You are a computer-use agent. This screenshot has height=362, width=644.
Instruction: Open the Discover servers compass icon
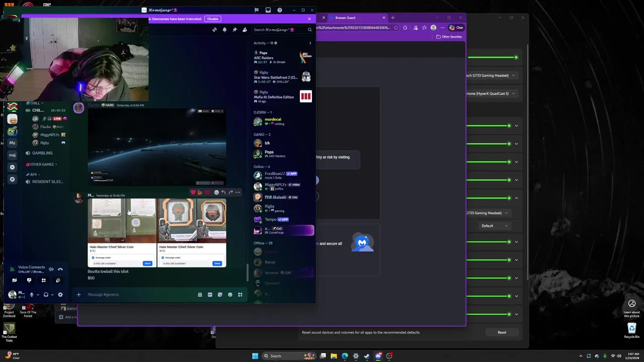point(12,179)
